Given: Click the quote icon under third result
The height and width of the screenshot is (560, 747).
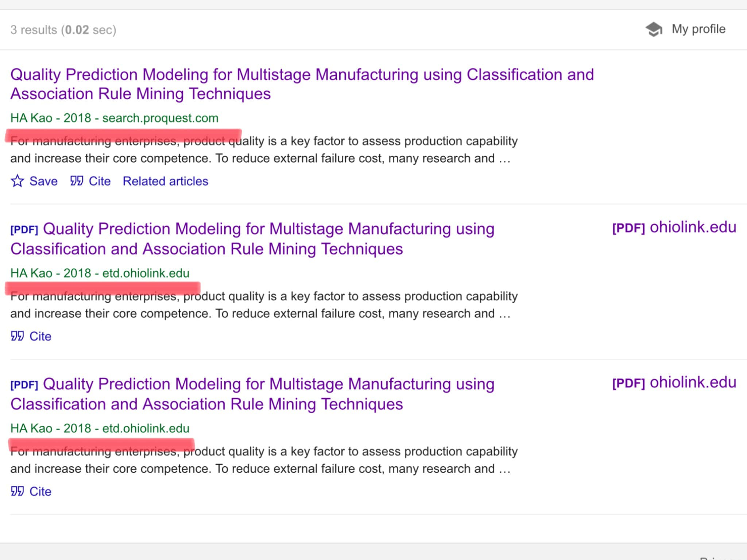Looking at the screenshot, I should pos(17,491).
